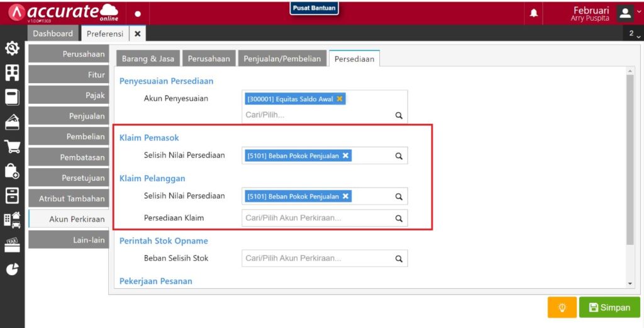Click the Klaim Pemasok heading

click(x=149, y=138)
